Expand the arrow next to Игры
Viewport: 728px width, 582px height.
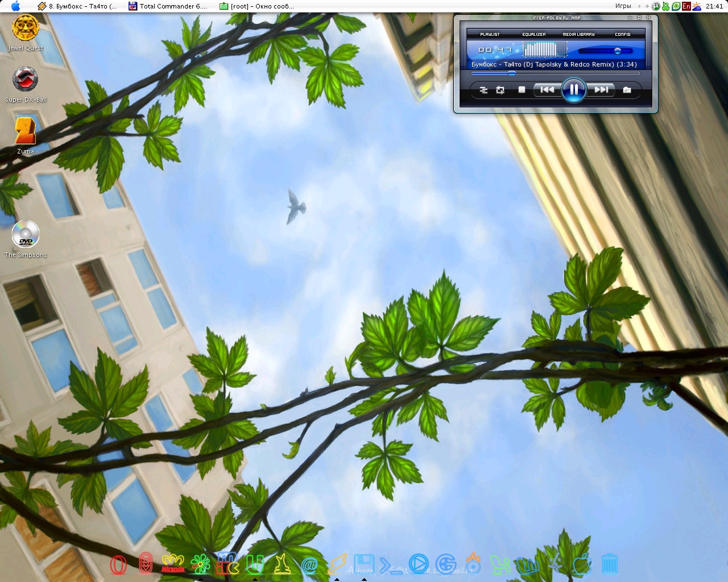pos(639,6)
